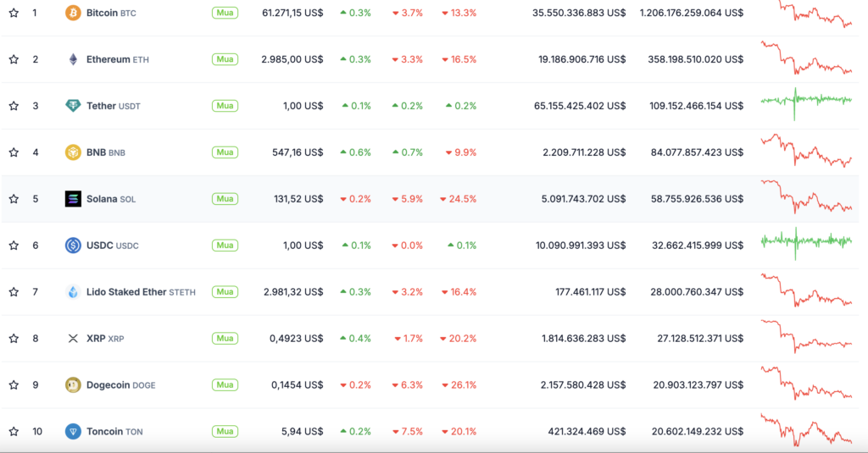Click XRP market cap 27.128.512.371 US$
The image size is (868, 453).
pyautogui.click(x=700, y=338)
